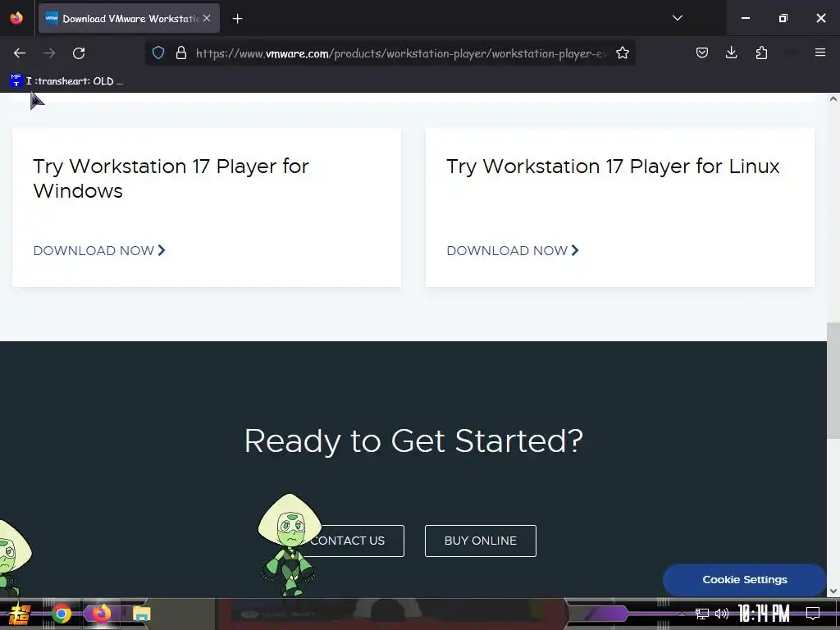Click the Try Workstation 17 Player for Linux heading
Image resolution: width=840 pixels, height=630 pixels.
[612, 166]
